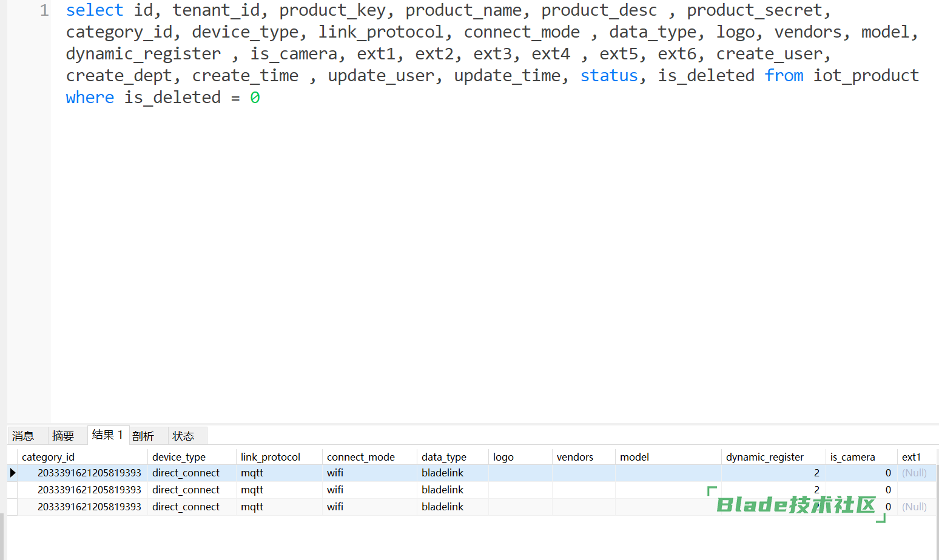Click the connect_mode column header
939x560 pixels.
point(360,457)
